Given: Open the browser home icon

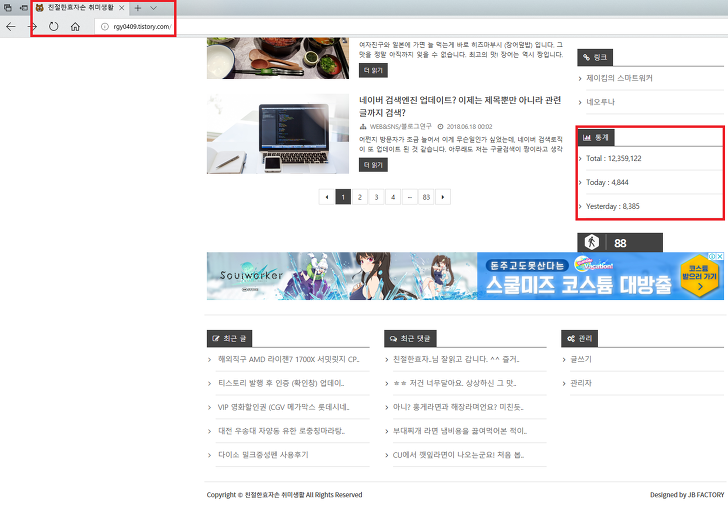Looking at the screenshot, I should point(75,26).
